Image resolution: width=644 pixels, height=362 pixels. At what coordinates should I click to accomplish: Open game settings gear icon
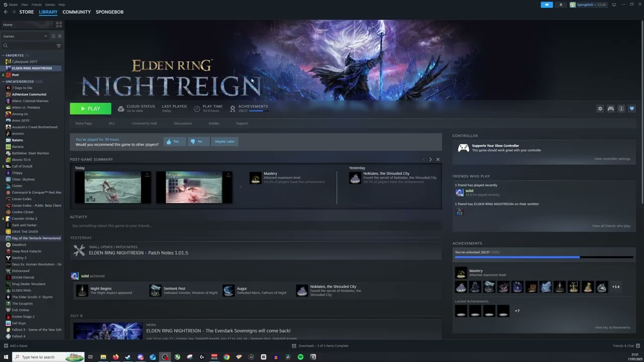point(600,109)
